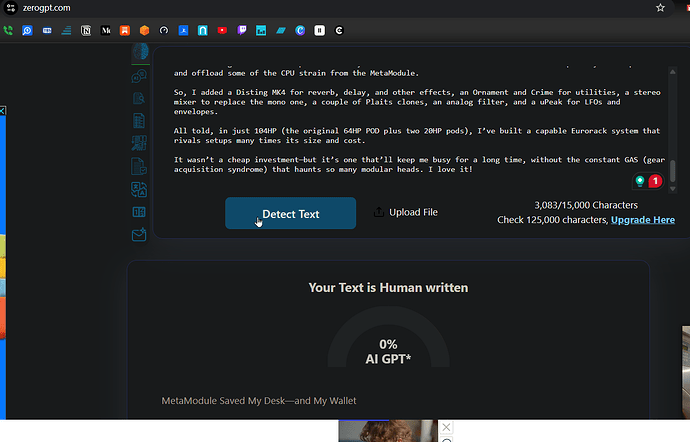The height and width of the screenshot is (442, 690).
Task: Click the teal parallelogram bookmark icon
Action: (x=281, y=30)
